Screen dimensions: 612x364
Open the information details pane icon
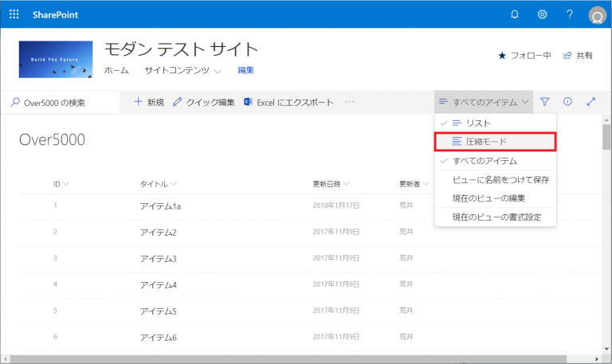pos(567,102)
